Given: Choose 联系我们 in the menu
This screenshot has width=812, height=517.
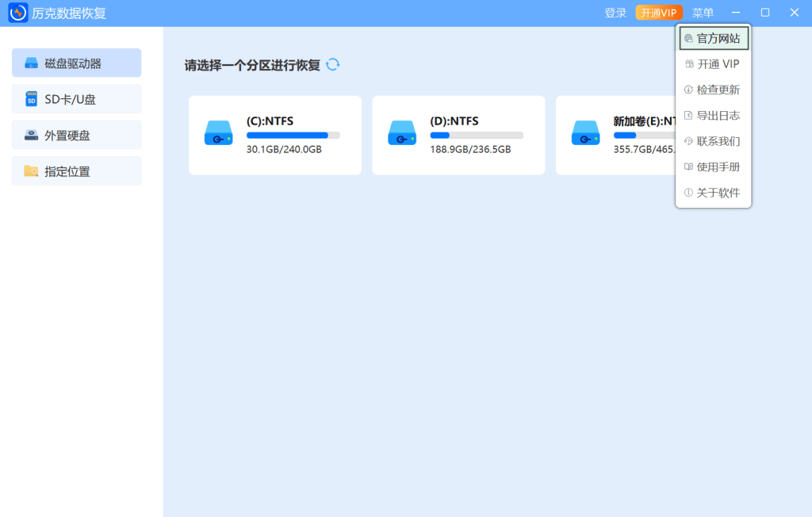Looking at the screenshot, I should click(714, 141).
